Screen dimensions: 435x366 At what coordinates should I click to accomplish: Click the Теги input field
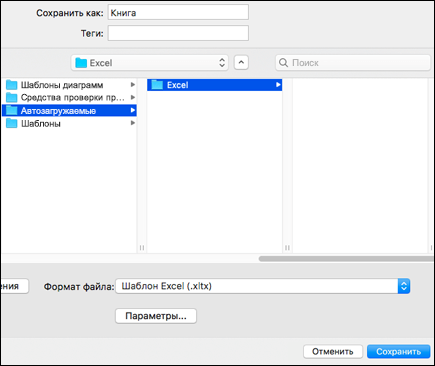point(178,33)
